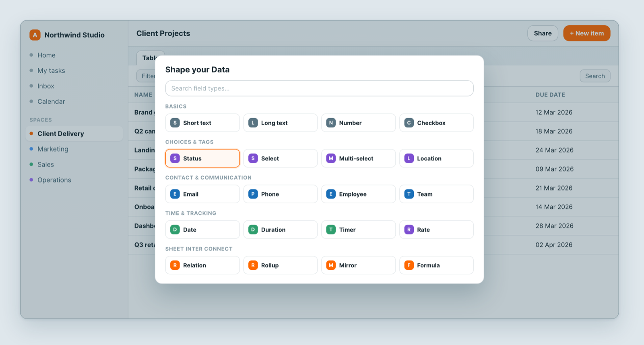
Task: Click the NAME column header
Action: pos(143,95)
